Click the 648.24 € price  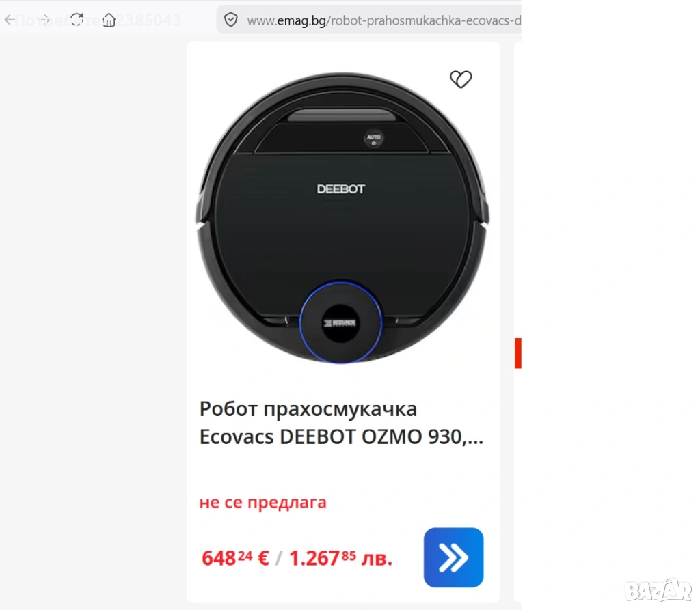pyautogui.click(x=235, y=558)
